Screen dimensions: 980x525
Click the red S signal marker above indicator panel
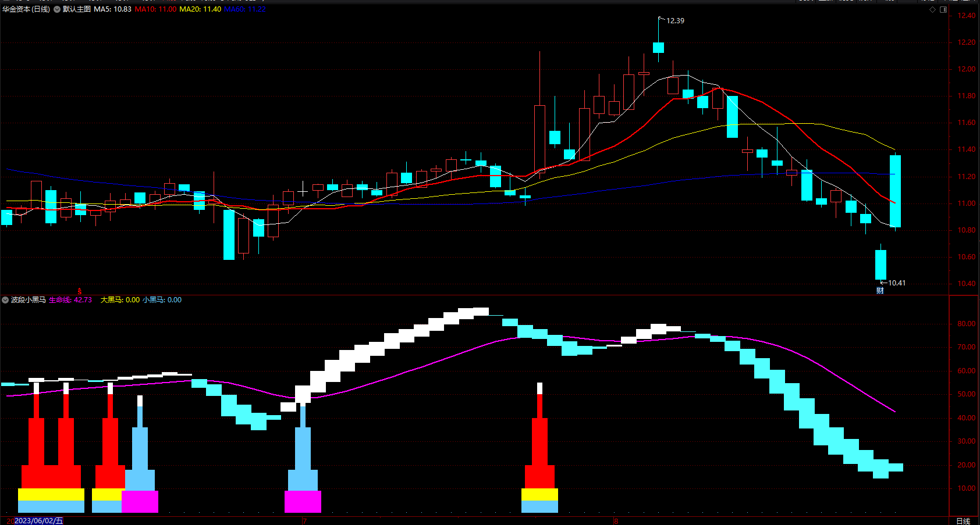tap(80, 291)
